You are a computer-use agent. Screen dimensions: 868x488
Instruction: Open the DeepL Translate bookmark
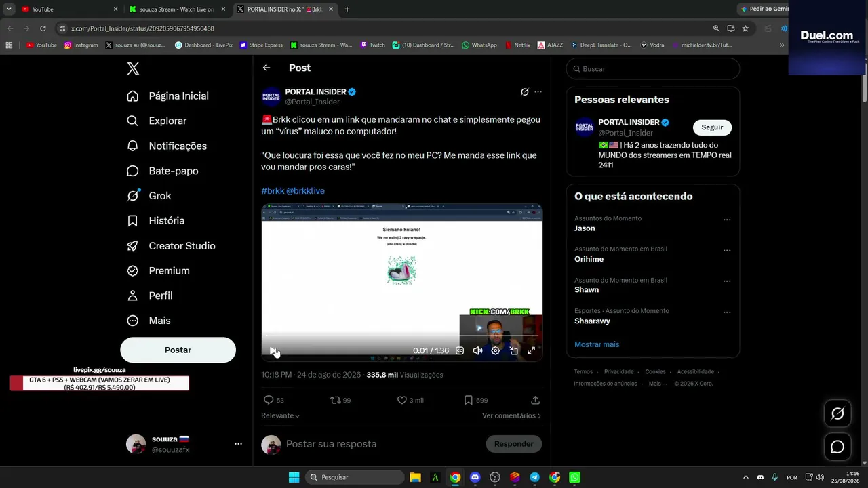click(601, 45)
